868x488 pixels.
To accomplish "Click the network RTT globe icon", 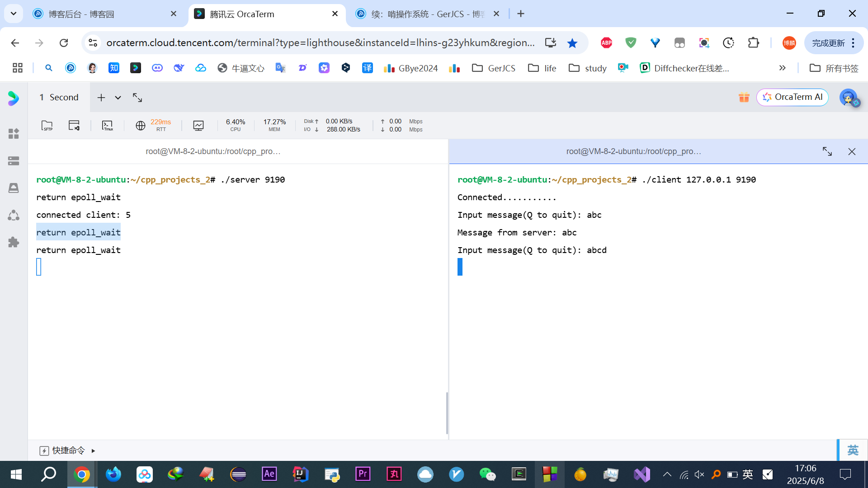I will click(x=141, y=125).
